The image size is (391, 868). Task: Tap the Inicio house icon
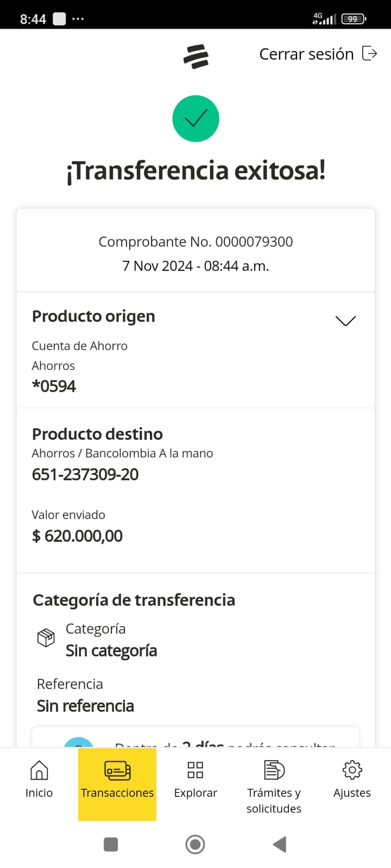point(39,770)
